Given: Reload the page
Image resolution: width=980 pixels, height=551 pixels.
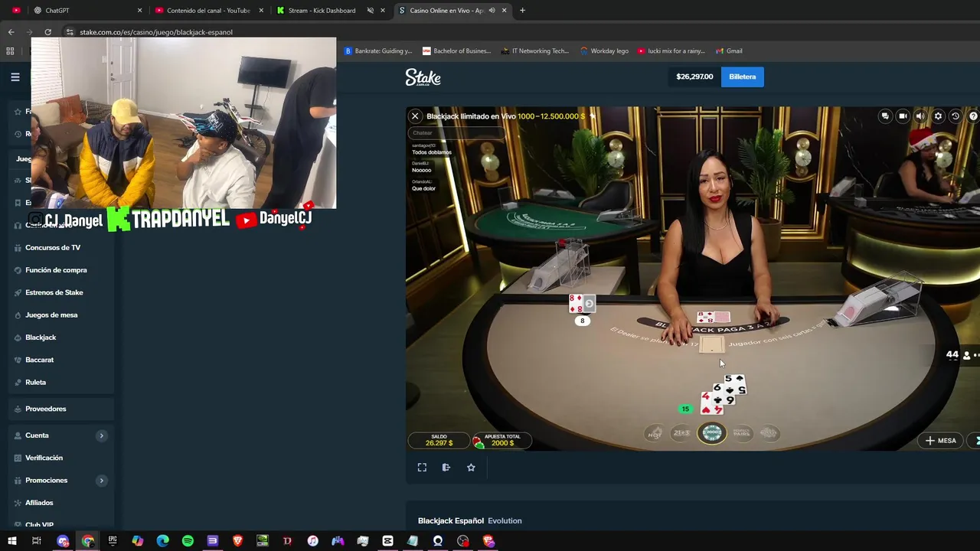Looking at the screenshot, I should (47, 32).
